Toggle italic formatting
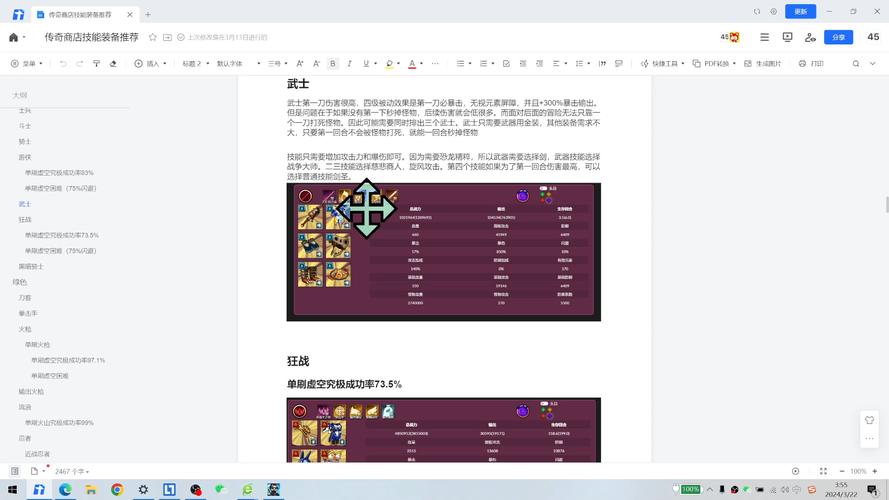 click(x=349, y=63)
